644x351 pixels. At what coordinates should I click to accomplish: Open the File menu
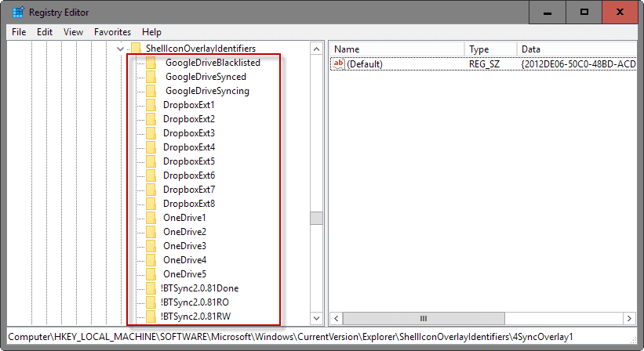click(x=19, y=32)
